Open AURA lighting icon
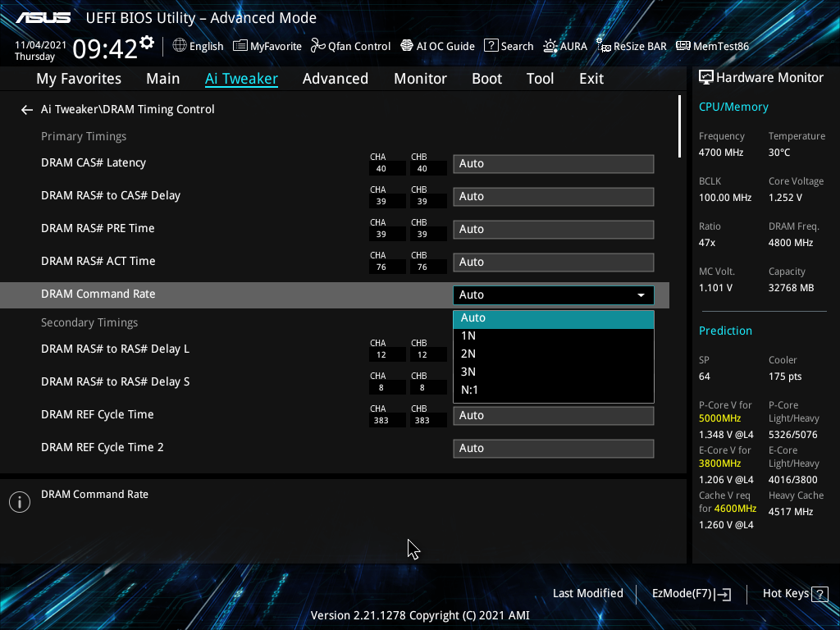Screen dimensions: 840x630 pos(550,46)
